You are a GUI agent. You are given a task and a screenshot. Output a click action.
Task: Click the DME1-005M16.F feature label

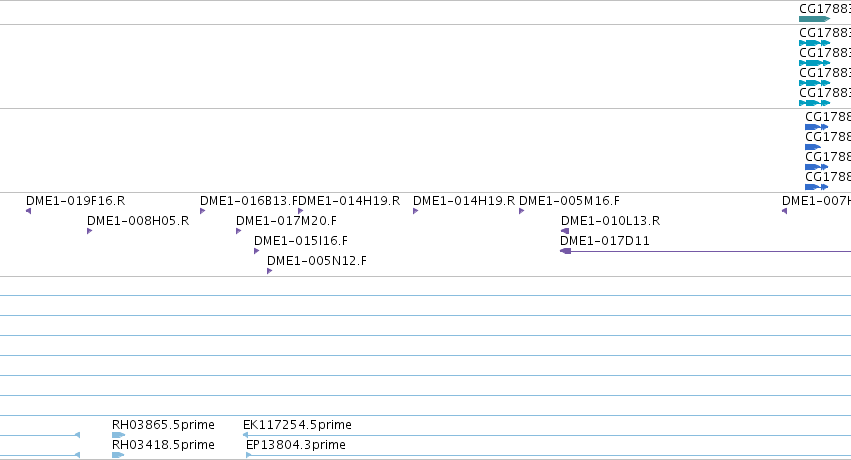569,201
